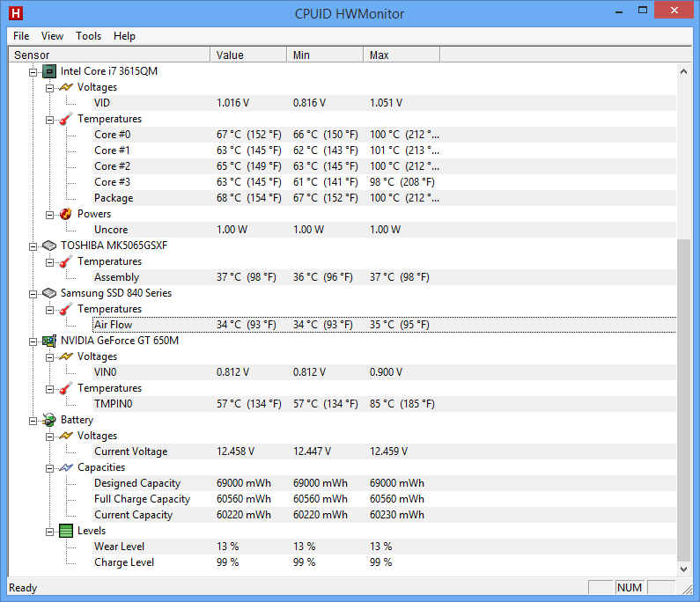Open the View menu

[52, 36]
